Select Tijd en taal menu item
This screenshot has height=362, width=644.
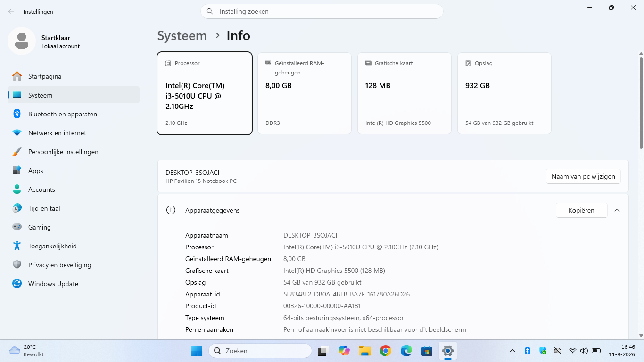coord(74,208)
